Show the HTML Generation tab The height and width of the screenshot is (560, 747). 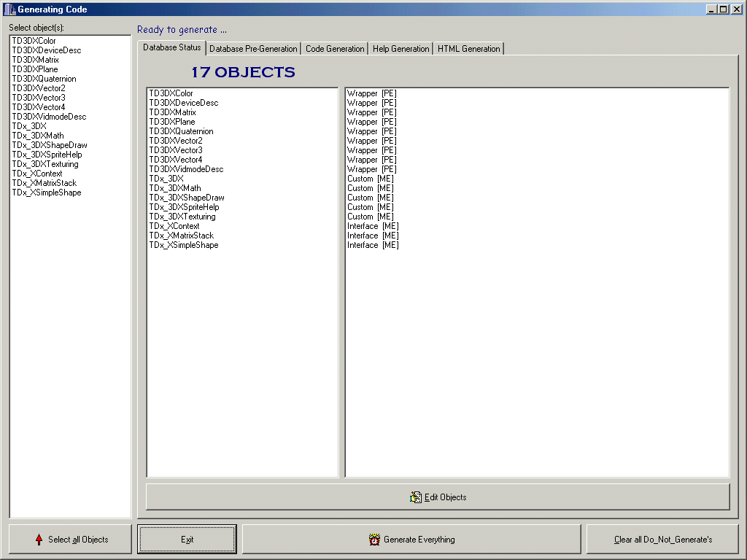(x=468, y=49)
